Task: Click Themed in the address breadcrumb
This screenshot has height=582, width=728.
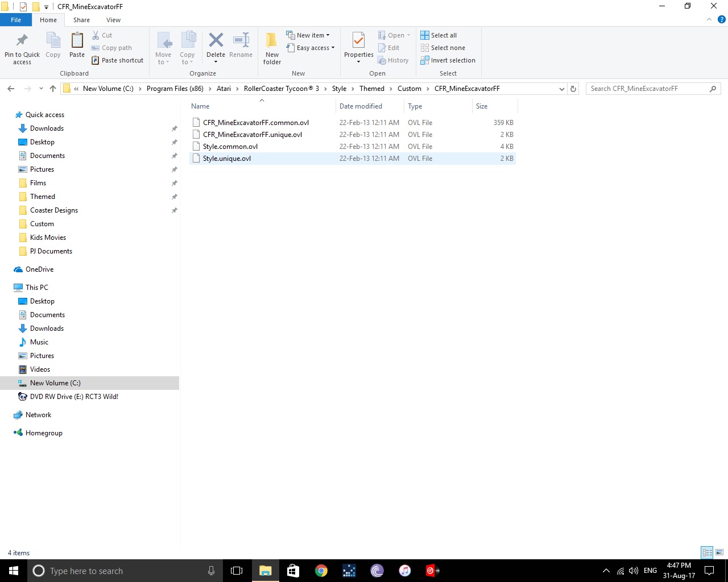Action: click(x=372, y=89)
